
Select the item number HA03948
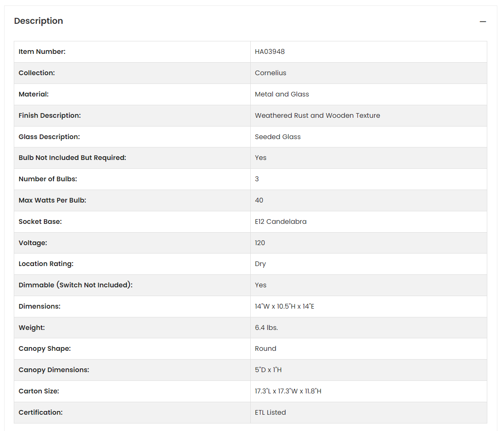click(270, 52)
